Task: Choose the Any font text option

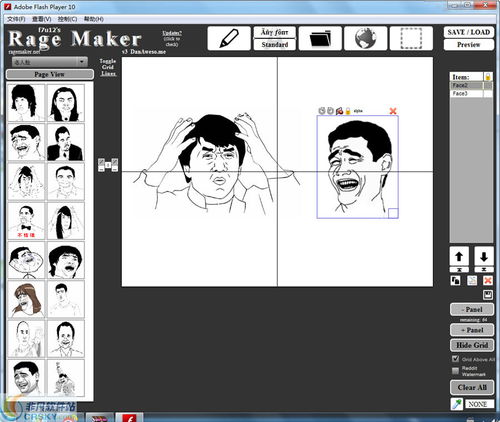Action: tap(275, 32)
